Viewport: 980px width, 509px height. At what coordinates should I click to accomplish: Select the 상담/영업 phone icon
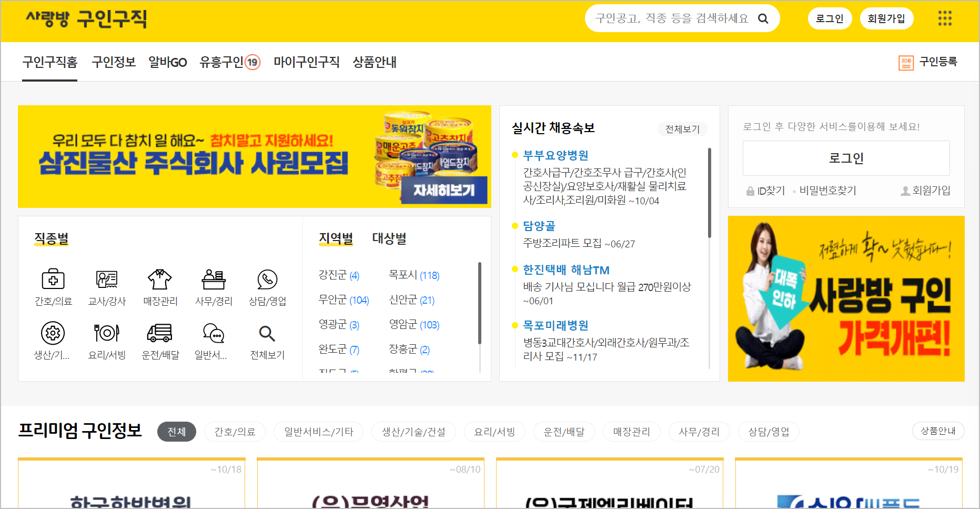[x=267, y=279]
